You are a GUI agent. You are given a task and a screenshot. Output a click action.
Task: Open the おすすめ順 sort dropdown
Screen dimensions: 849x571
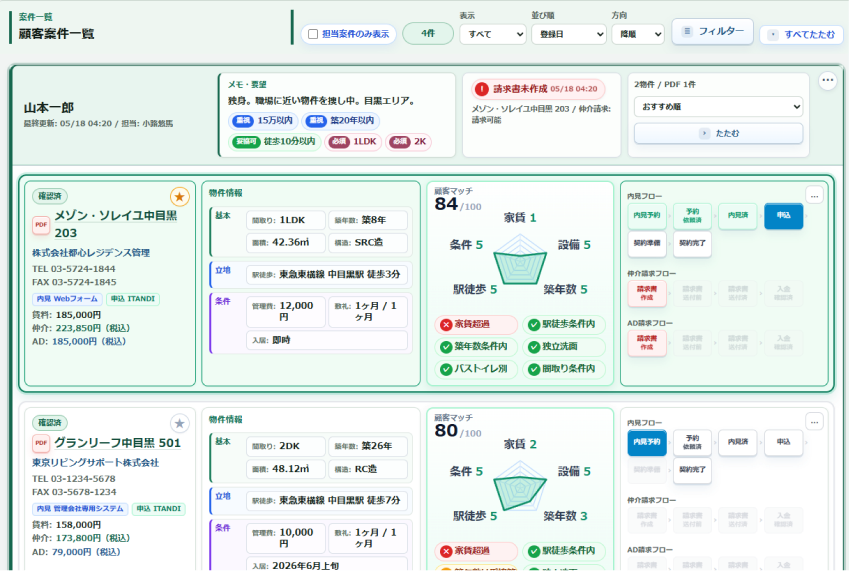click(x=719, y=107)
